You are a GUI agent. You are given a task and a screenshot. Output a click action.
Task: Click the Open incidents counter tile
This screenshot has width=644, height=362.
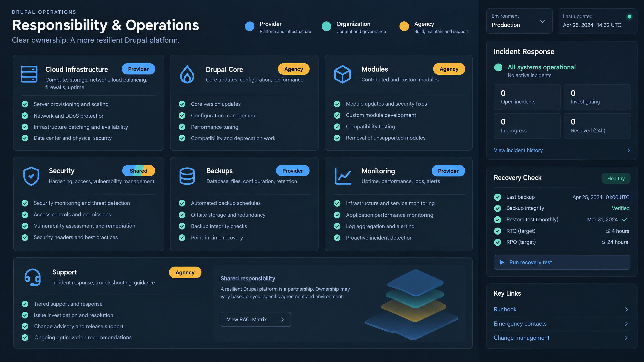click(x=527, y=97)
